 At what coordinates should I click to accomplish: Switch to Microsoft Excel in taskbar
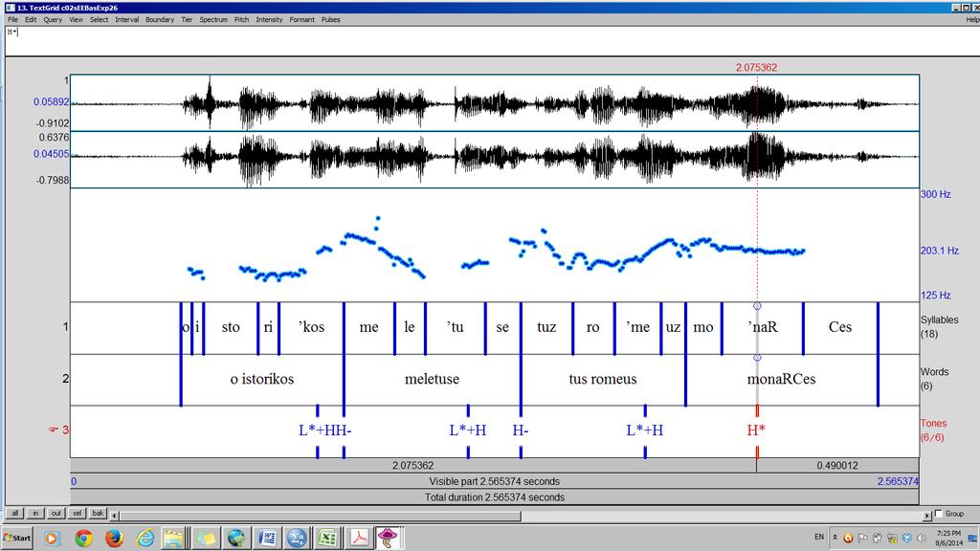pos(327,538)
